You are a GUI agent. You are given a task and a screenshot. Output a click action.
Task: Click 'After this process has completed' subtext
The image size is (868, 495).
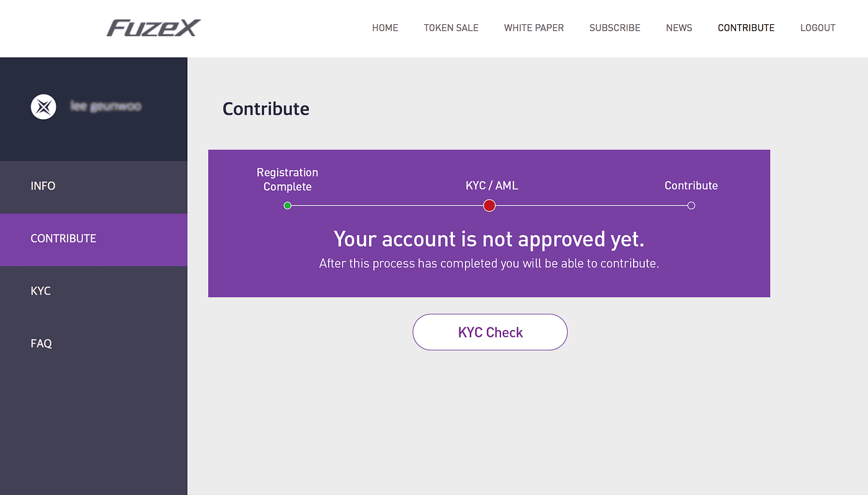[x=489, y=264]
